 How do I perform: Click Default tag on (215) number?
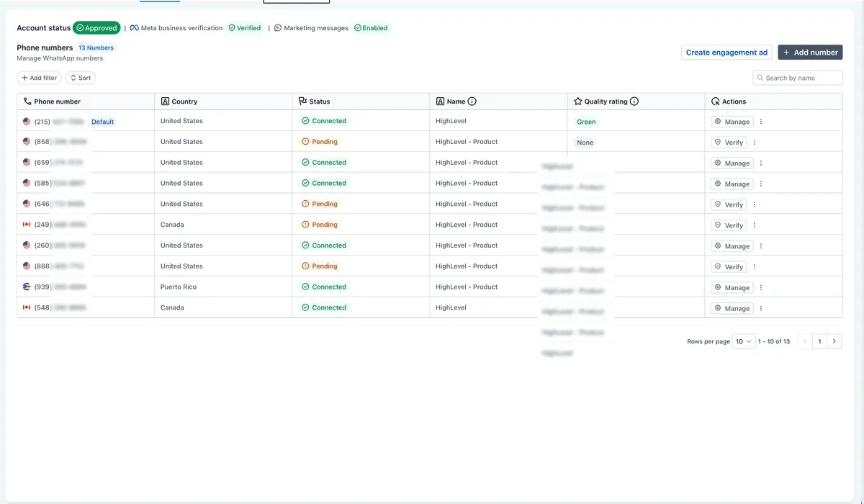pyautogui.click(x=102, y=122)
